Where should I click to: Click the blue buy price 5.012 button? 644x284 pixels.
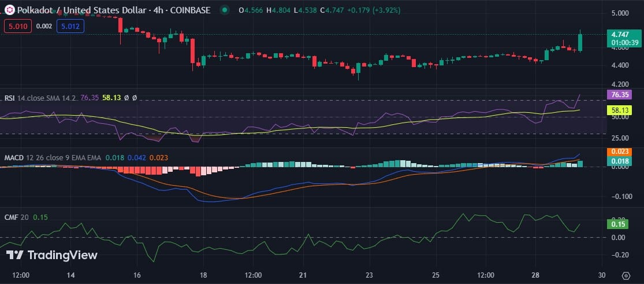[x=71, y=25]
